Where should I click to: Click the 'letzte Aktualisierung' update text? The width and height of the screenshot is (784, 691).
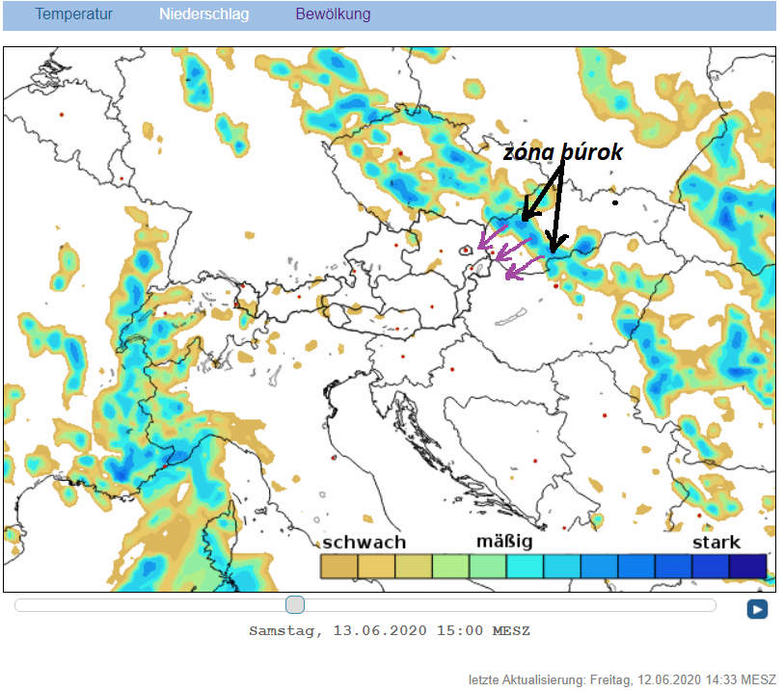[622, 679]
